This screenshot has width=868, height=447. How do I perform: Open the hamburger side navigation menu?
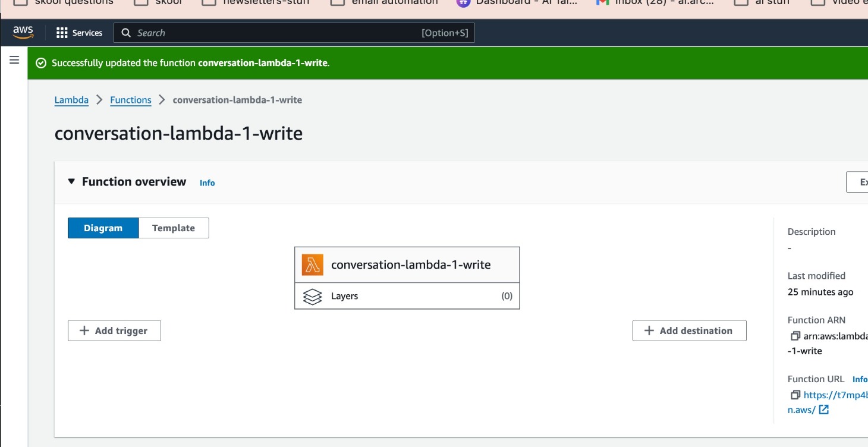click(x=14, y=60)
